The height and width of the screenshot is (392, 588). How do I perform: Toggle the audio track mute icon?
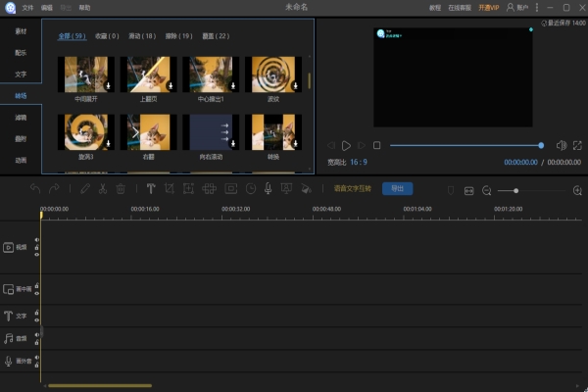click(x=37, y=333)
